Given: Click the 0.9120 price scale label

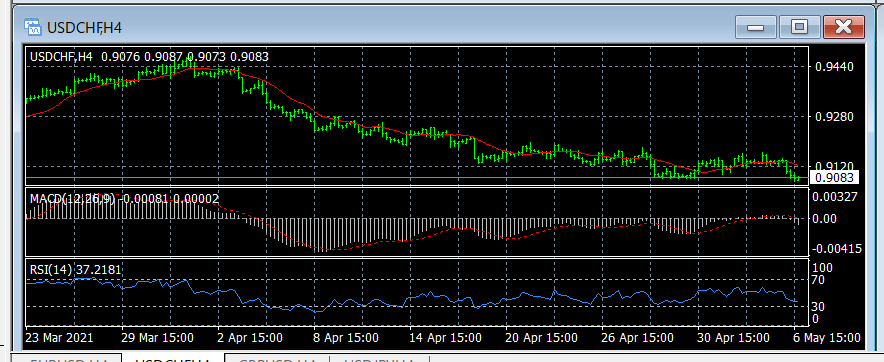Looking at the screenshot, I should (834, 166).
